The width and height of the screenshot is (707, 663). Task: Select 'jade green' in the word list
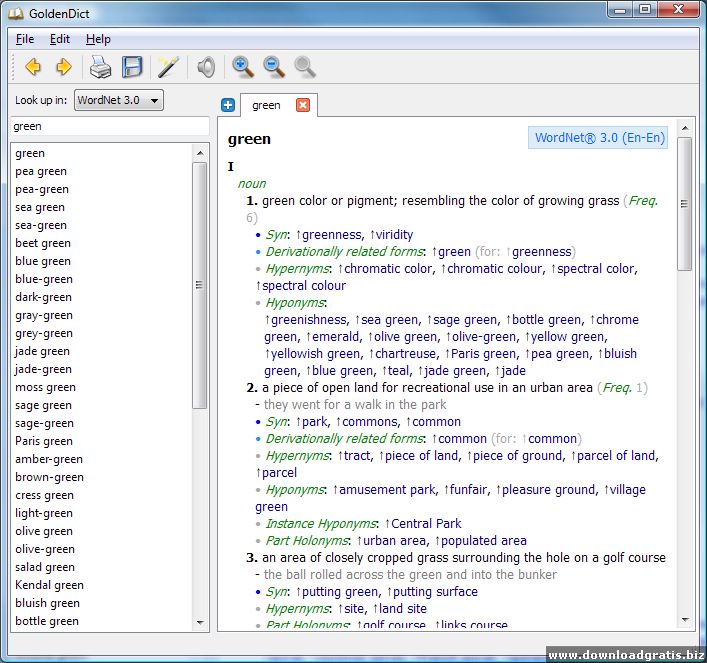coord(42,351)
